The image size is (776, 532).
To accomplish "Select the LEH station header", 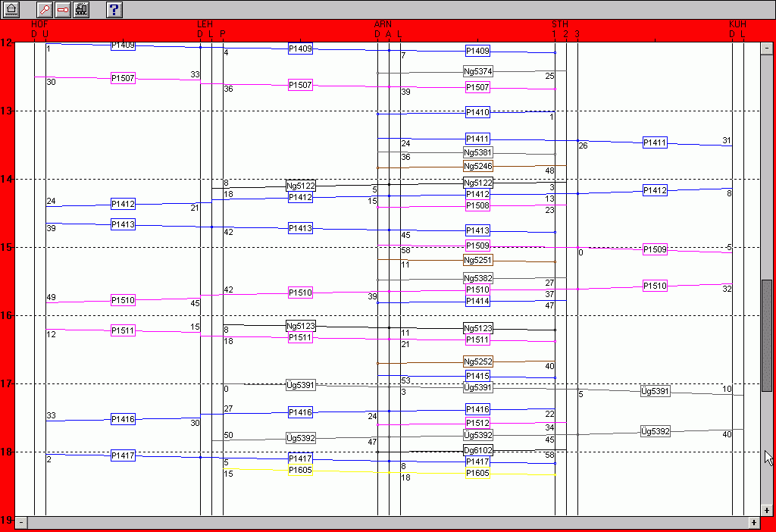I will 205,23.
